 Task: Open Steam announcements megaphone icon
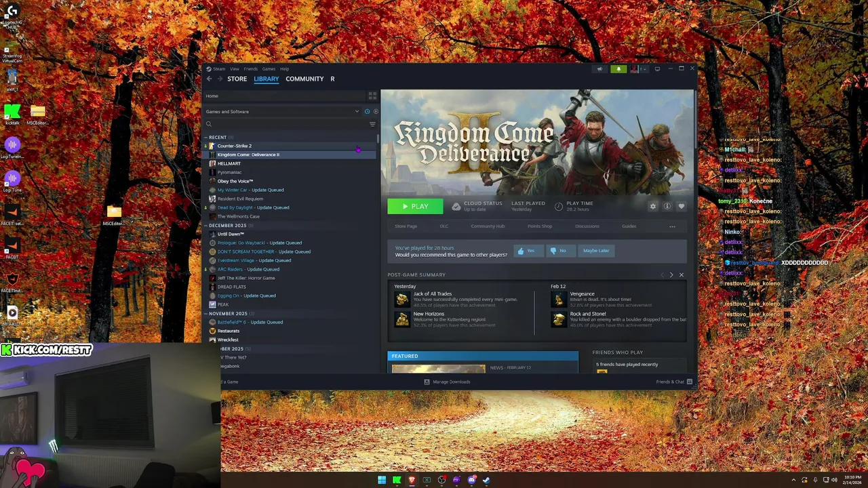coord(599,68)
